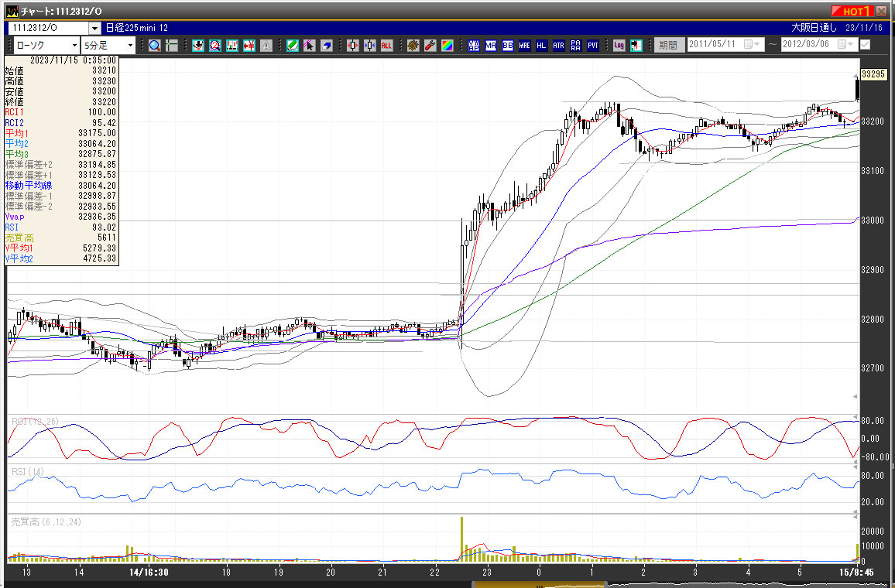
Task: Select the arrow pointer line tool
Action: pyautogui.click(x=310, y=46)
